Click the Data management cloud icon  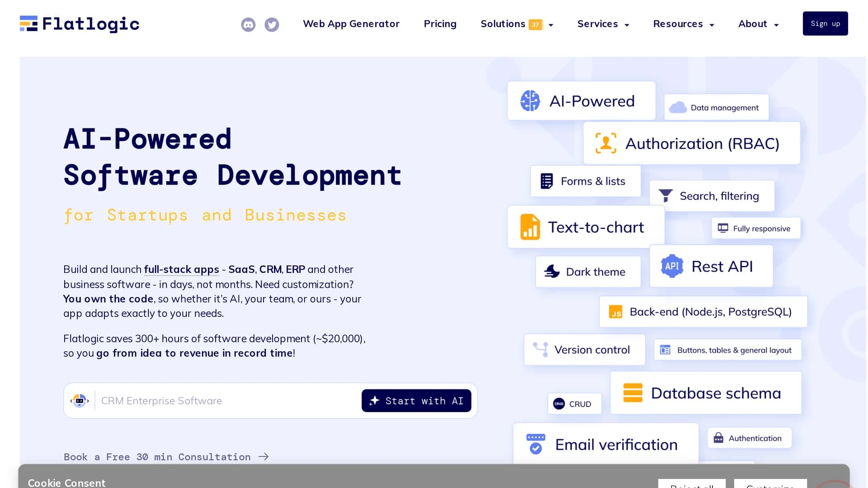678,108
